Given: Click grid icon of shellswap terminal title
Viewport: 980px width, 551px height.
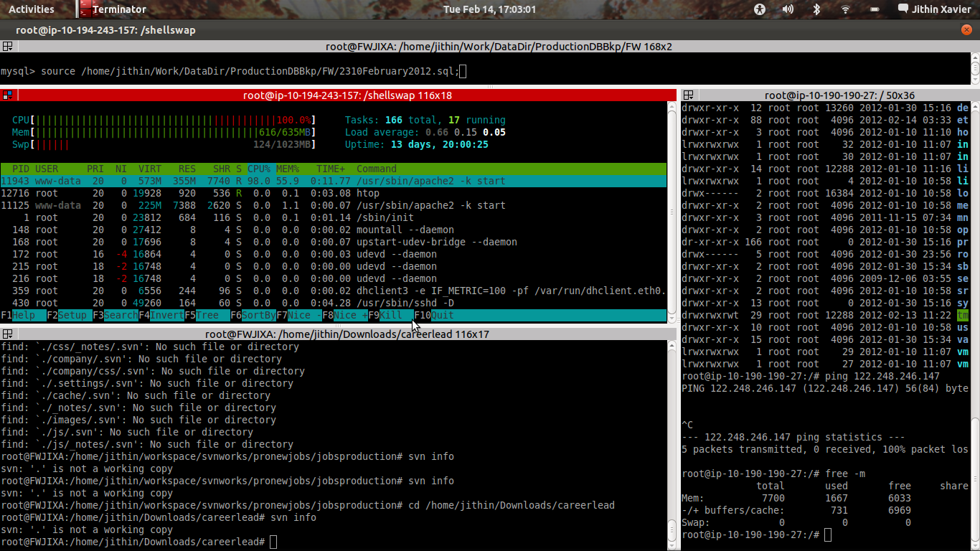Looking at the screenshot, I should pos(7,95).
